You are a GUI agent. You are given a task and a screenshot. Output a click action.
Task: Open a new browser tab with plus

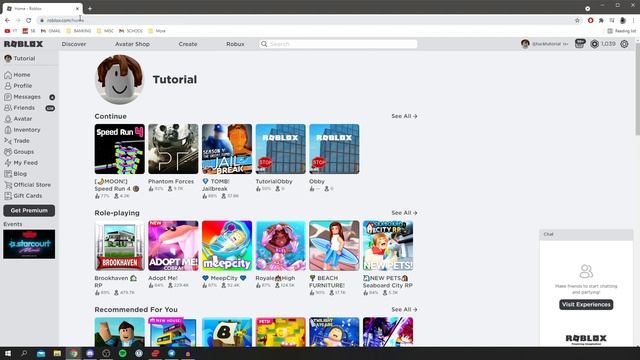[90, 8]
